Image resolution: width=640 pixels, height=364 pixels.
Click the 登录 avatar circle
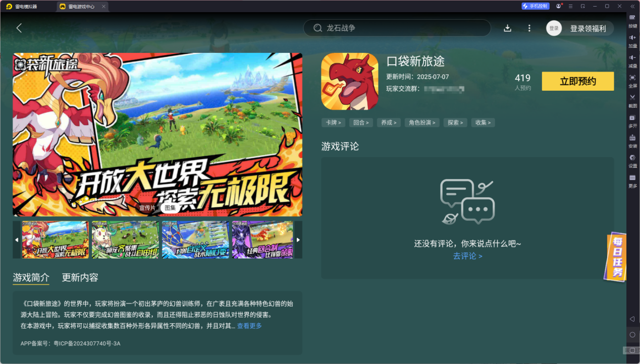(554, 28)
